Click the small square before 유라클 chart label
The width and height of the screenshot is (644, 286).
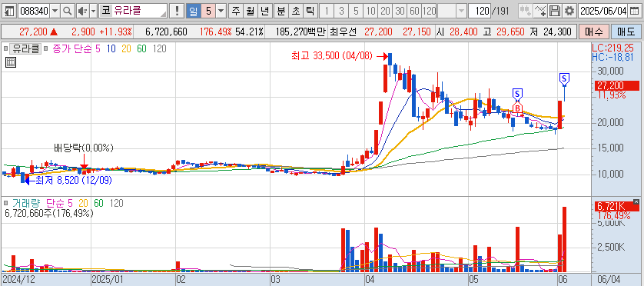pos(5,49)
